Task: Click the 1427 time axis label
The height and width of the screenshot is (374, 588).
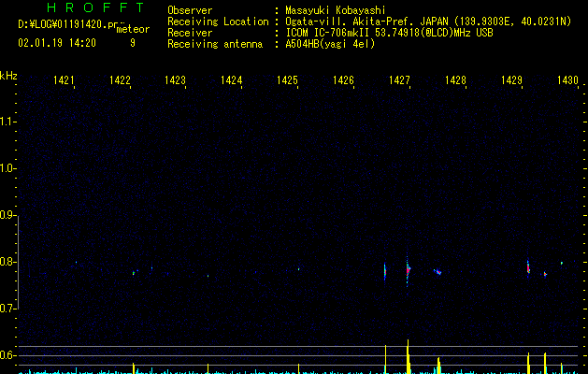Action: [x=399, y=80]
